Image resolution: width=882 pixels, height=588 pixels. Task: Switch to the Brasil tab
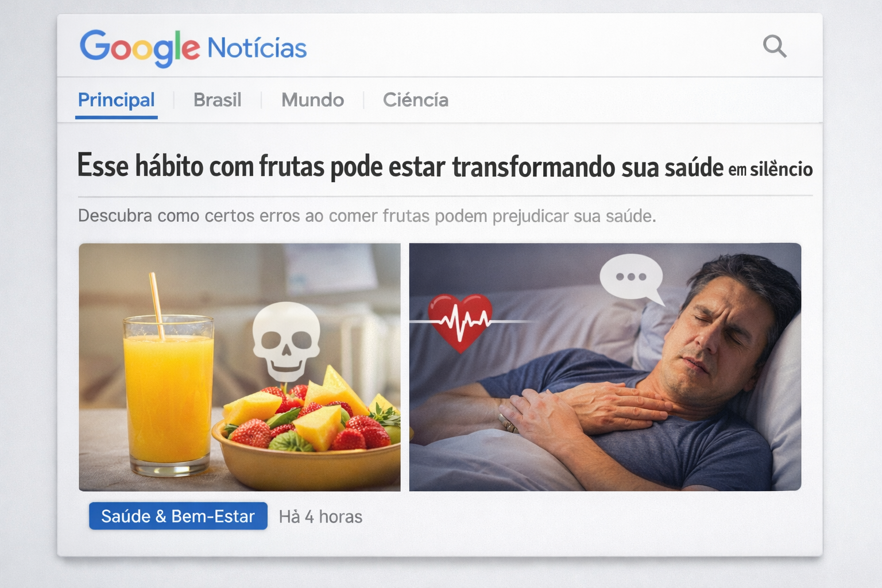click(217, 100)
